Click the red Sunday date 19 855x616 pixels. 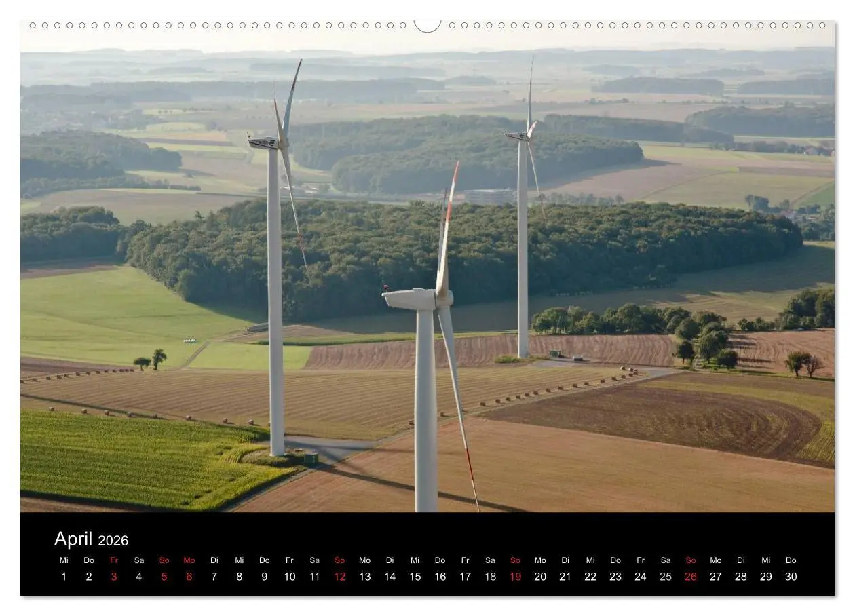point(515,577)
